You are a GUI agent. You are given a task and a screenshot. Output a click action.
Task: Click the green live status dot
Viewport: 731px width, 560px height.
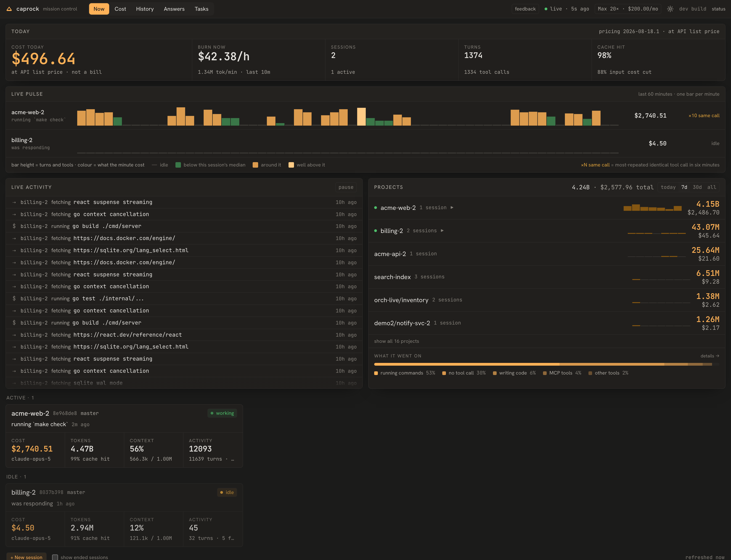[546, 9]
